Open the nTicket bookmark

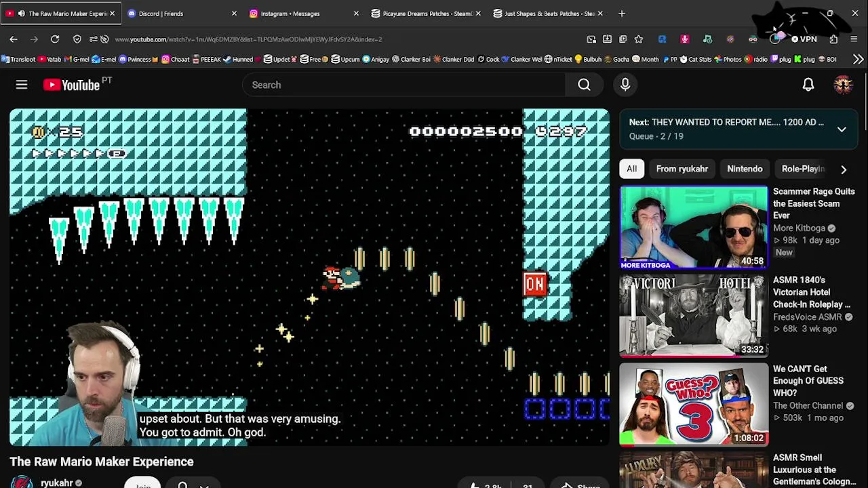[558, 60]
